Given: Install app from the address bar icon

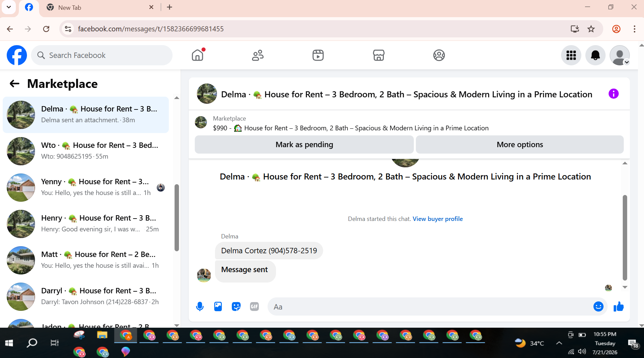Looking at the screenshot, I should coord(575,29).
